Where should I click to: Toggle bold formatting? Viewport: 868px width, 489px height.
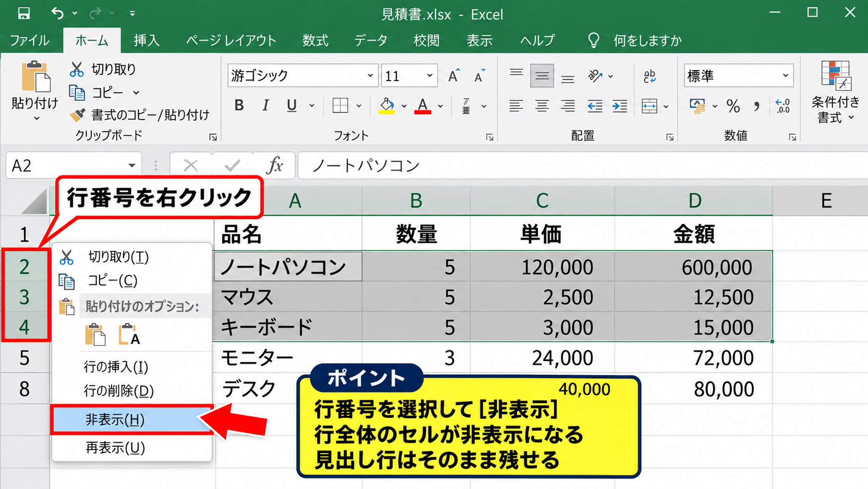tap(239, 105)
